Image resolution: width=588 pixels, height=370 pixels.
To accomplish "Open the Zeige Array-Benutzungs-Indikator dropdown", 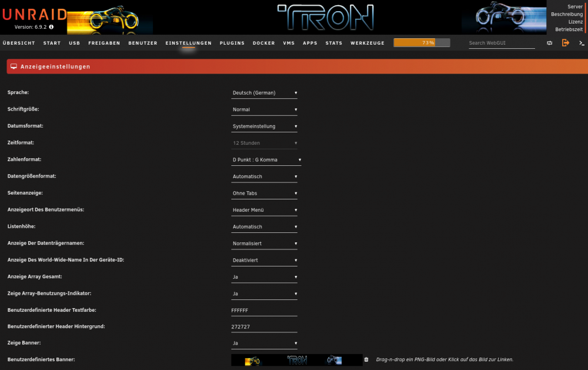I will [265, 294].
